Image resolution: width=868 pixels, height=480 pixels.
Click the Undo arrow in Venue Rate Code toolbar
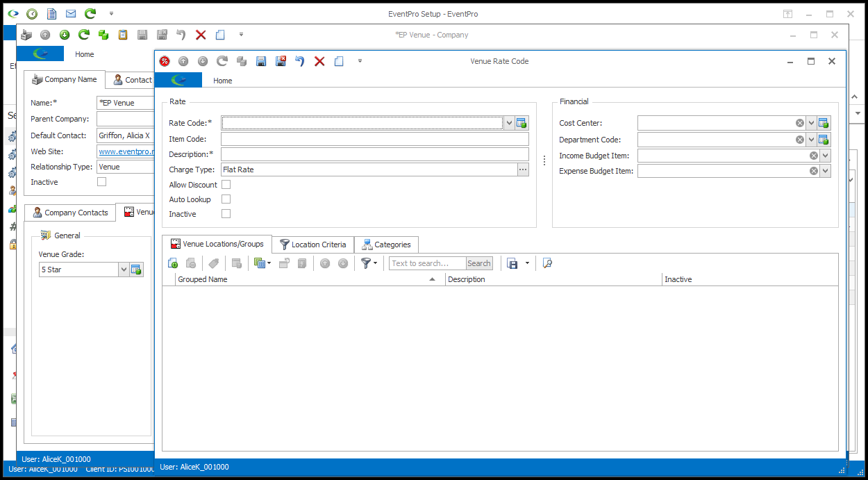(300, 61)
